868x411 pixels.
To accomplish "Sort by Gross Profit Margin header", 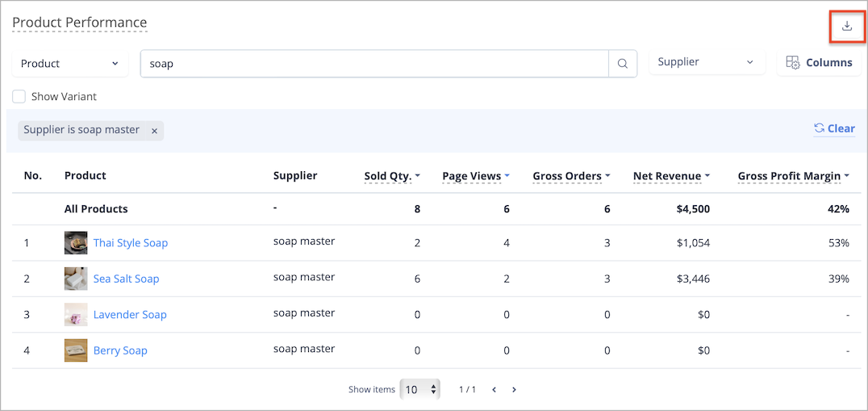I will coord(794,176).
